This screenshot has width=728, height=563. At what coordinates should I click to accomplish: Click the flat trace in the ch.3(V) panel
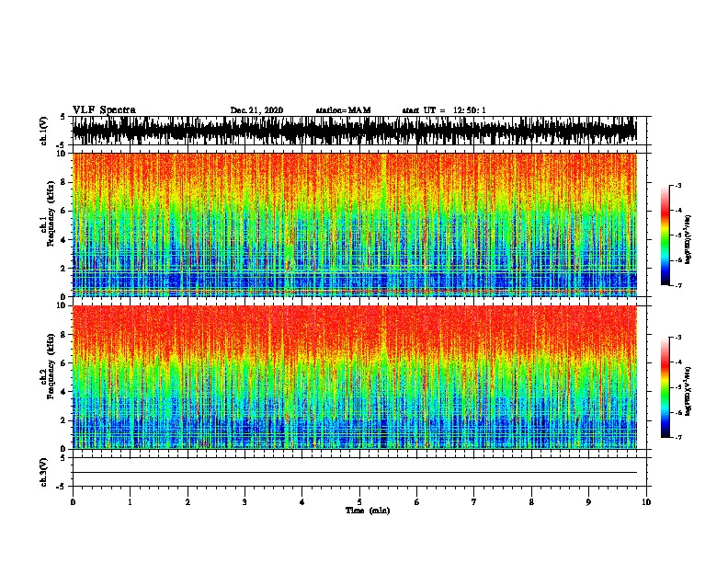click(x=355, y=473)
